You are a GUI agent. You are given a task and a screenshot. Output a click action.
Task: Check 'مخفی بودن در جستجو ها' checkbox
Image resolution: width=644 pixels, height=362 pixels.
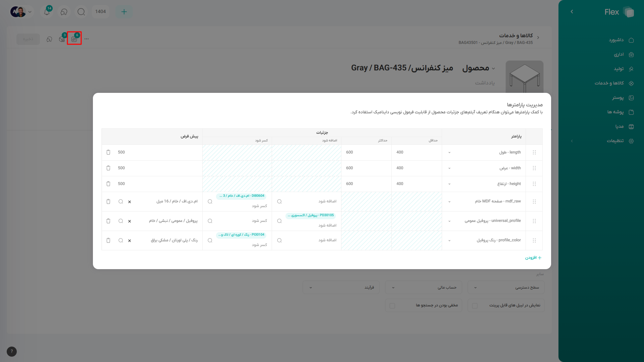(392, 306)
